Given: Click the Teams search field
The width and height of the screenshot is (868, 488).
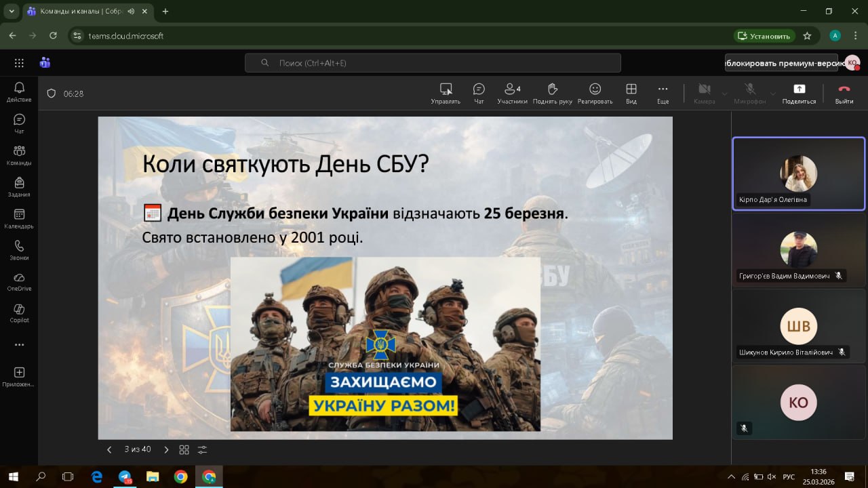Looking at the screenshot, I should [x=433, y=63].
